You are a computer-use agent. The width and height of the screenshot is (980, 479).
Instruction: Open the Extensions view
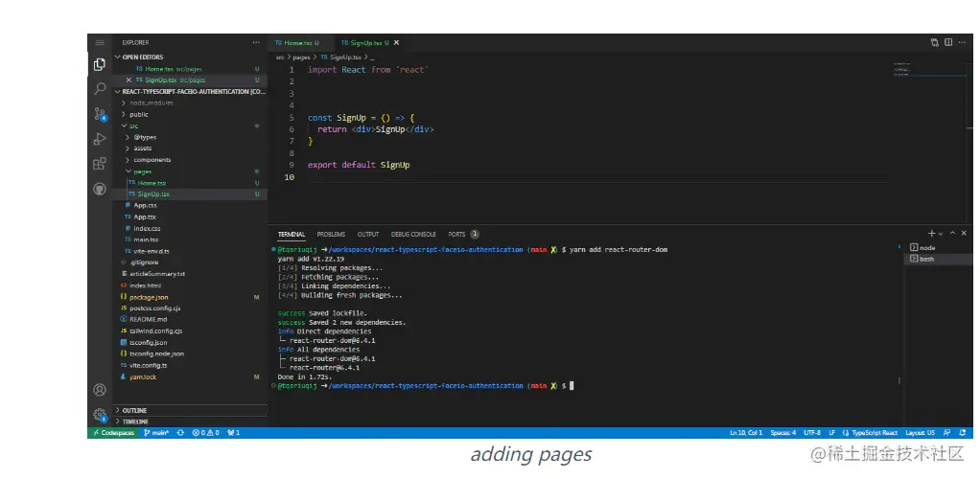coord(100,164)
